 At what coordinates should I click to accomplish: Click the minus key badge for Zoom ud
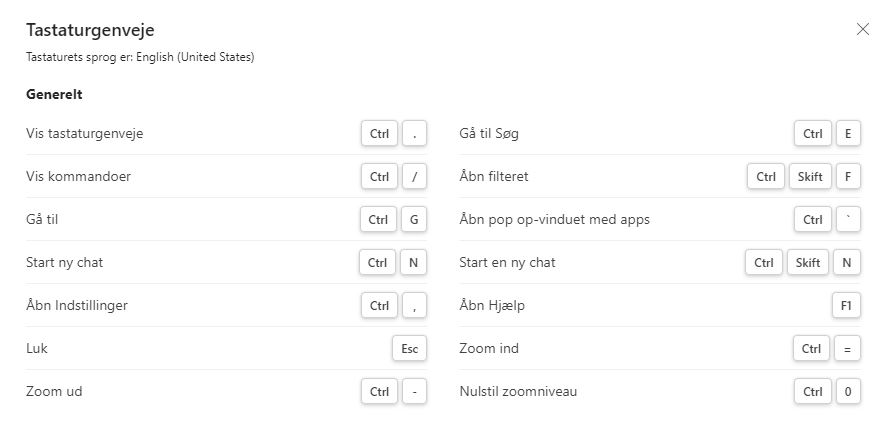(x=414, y=392)
